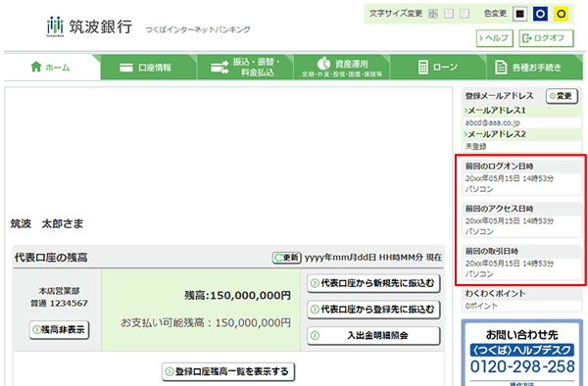Image resolution: width=588 pixels, height=386 pixels.
Task: Open the 各種お手続き tab
Action: pyautogui.click(x=535, y=68)
